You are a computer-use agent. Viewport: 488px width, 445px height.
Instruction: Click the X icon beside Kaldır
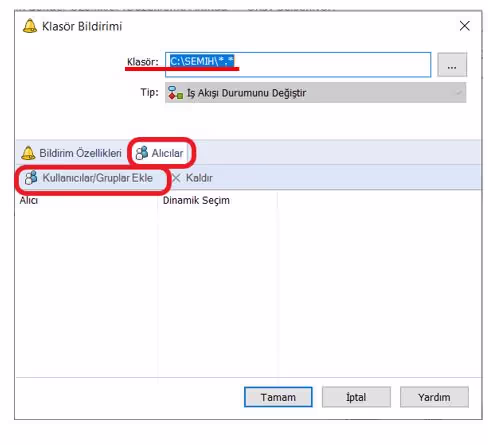click(x=176, y=178)
